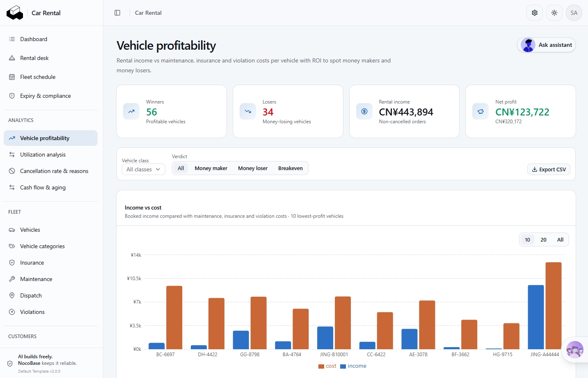Select the All verdict filter
This screenshot has width=588, height=378.
pos(181,168)
